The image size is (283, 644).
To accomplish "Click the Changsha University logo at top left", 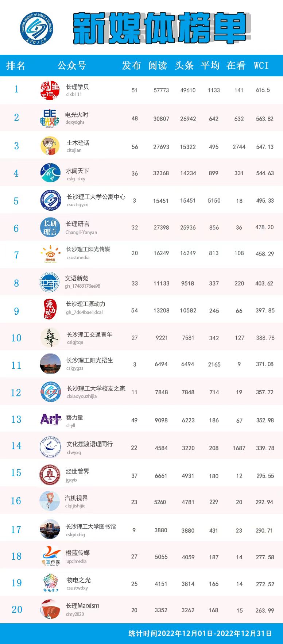I will [36, 28].
